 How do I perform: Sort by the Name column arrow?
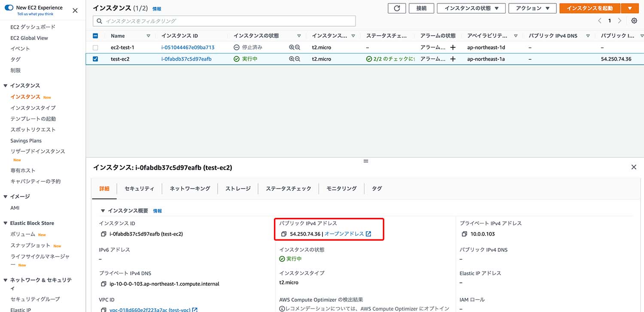[x=149, y=36]
